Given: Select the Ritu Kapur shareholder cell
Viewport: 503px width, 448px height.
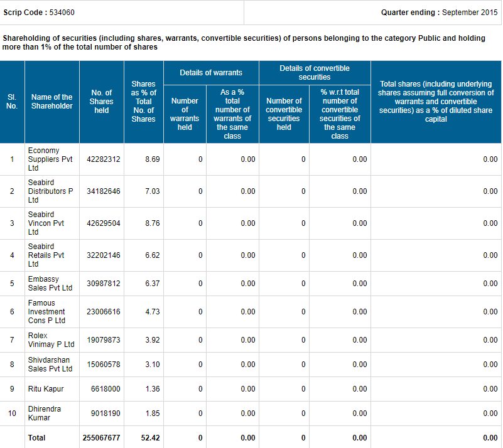Looking at the screenshot, I should coord(46,389).
